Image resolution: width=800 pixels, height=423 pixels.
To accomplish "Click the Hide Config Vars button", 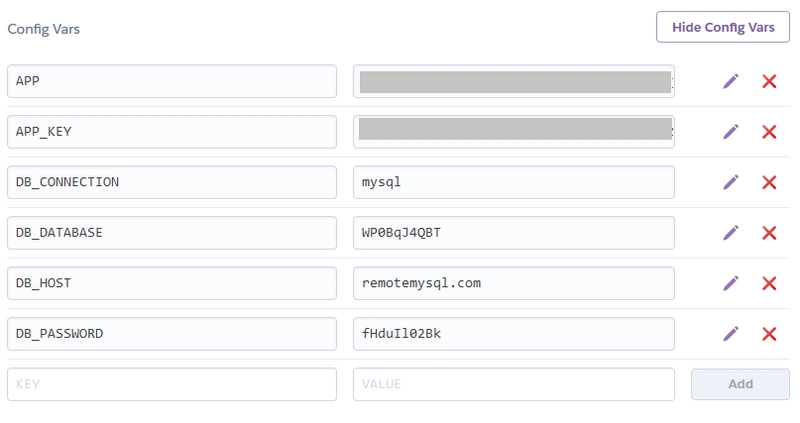I will coord(723,27).
